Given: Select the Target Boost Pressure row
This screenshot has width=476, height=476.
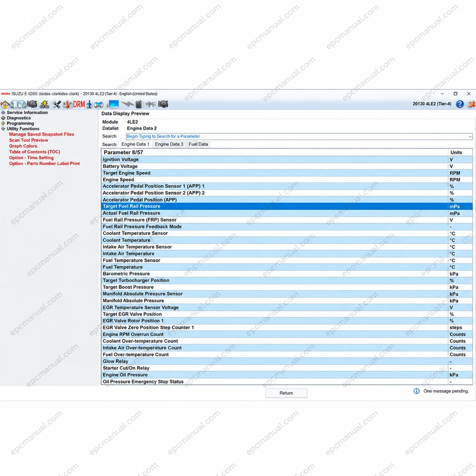Looking at the screenshot, I should pos(287,287).
